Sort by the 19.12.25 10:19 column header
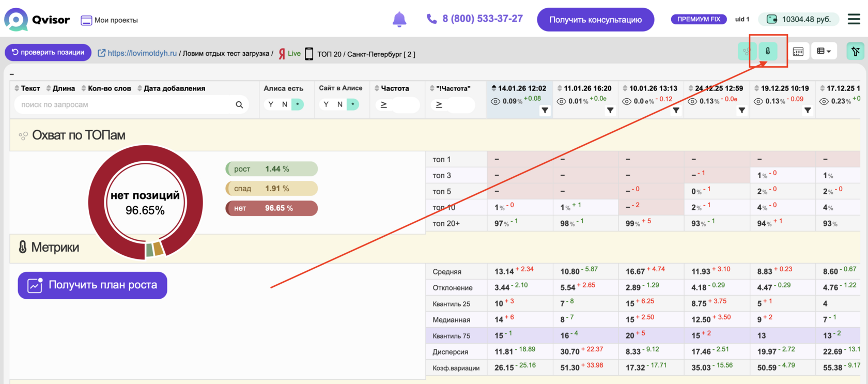868x384 pixels. click(781, 88)
